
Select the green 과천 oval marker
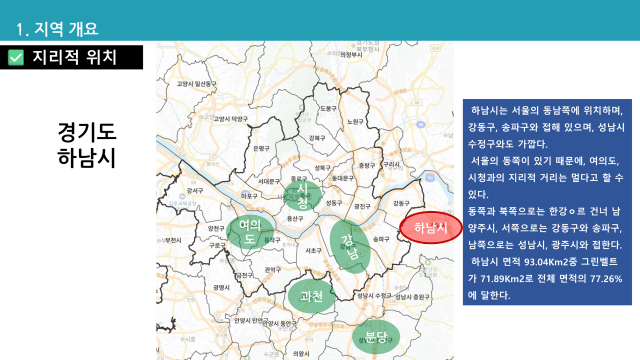pyautogui.click(x=311, y=296)
